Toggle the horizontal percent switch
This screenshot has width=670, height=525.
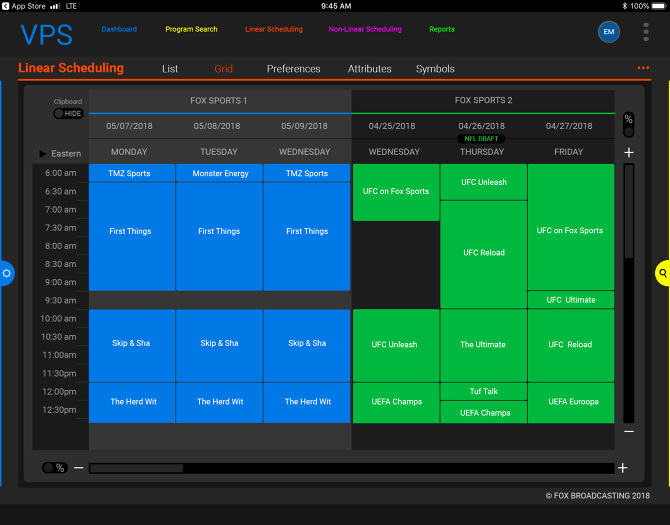point(55,468)
